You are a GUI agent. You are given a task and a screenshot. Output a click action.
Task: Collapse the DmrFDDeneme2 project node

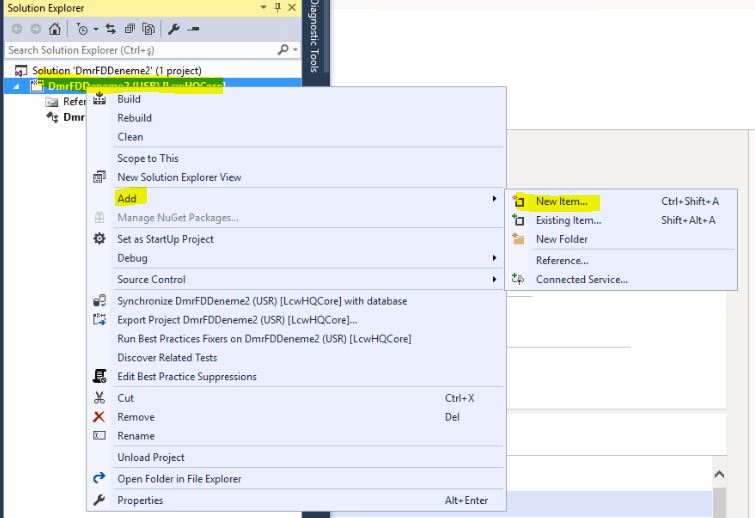tap(17, 87)
